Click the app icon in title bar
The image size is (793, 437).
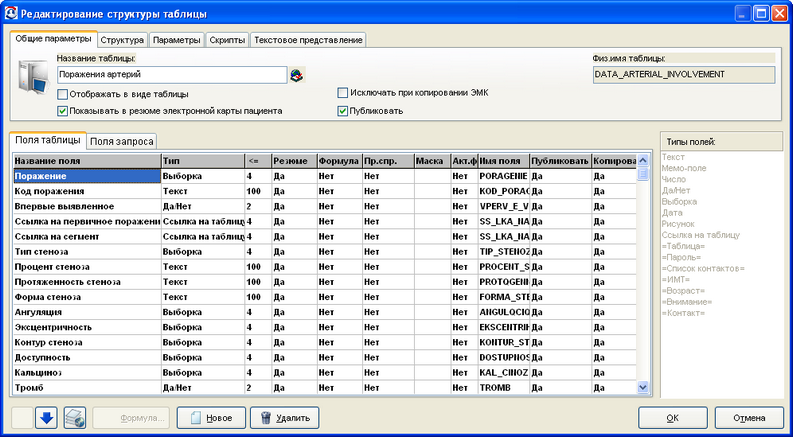11,14
